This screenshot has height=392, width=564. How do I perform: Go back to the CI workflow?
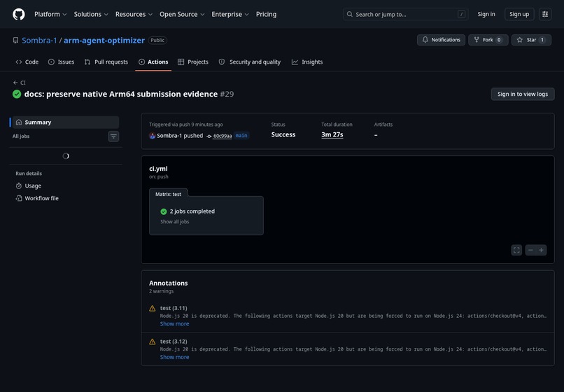[20, 83]
